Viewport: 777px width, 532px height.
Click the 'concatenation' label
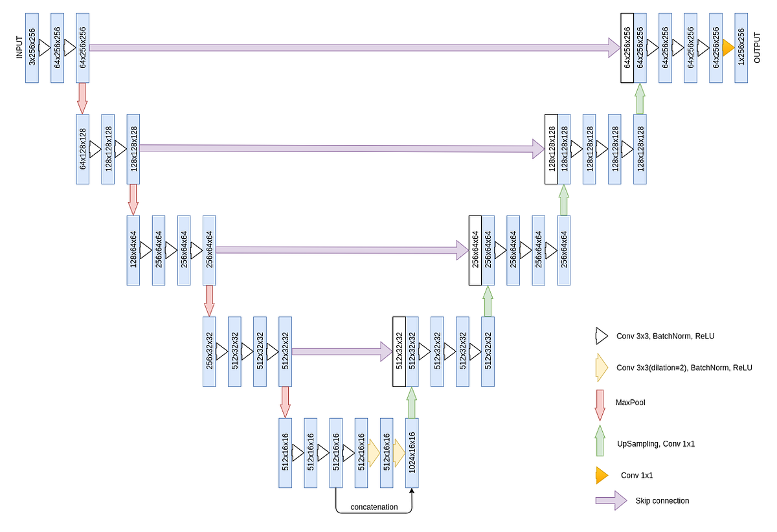[374, 507]
